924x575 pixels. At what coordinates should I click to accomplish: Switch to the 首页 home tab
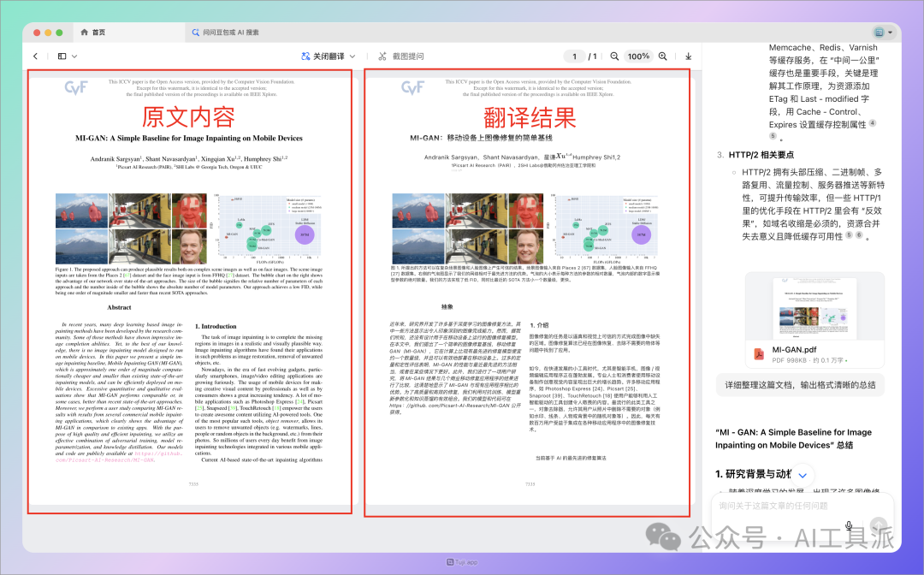click(x=92, y=33)
